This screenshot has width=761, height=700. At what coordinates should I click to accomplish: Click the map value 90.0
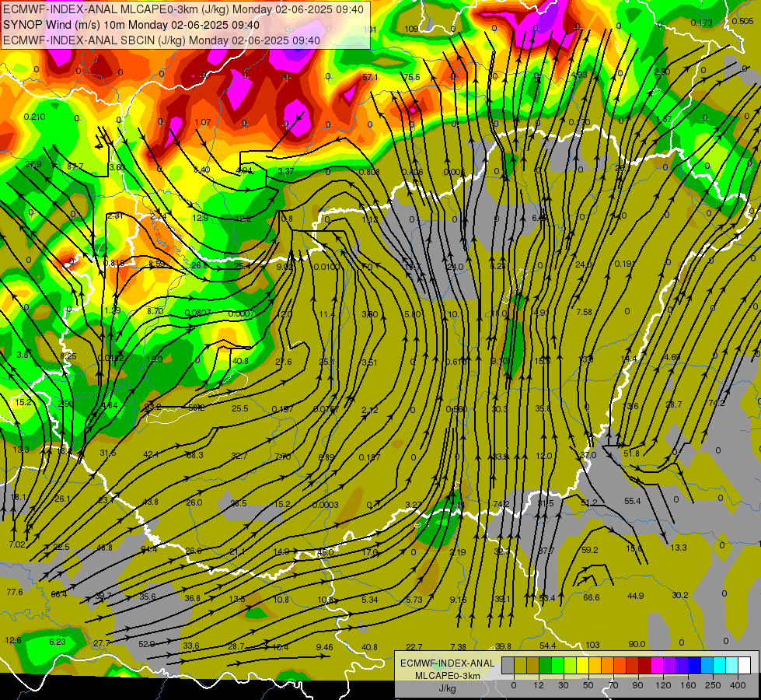point(637,644)
